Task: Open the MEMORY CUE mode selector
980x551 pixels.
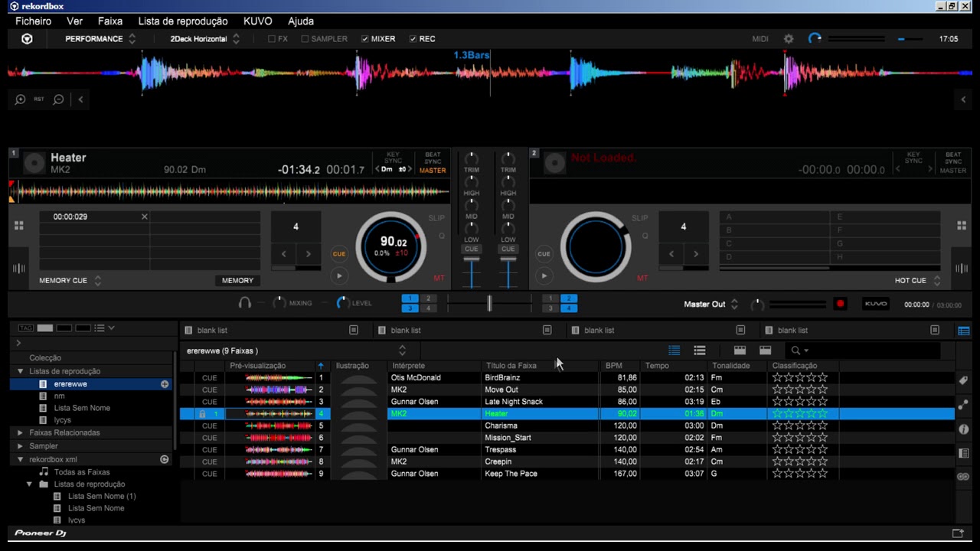Action: point(70,281)
